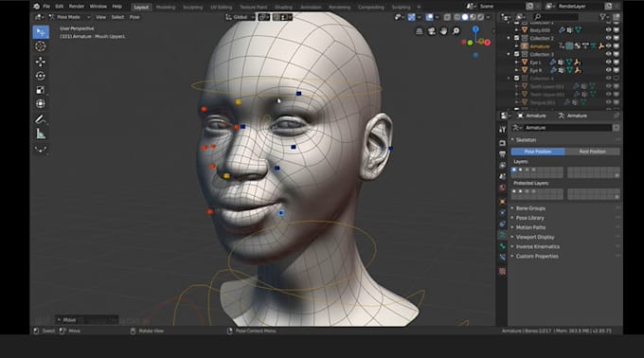The height and width of the screenshot is (358, 644).
Task: Toggle Collection 3 eye visibility
Action: coord(609,54)
